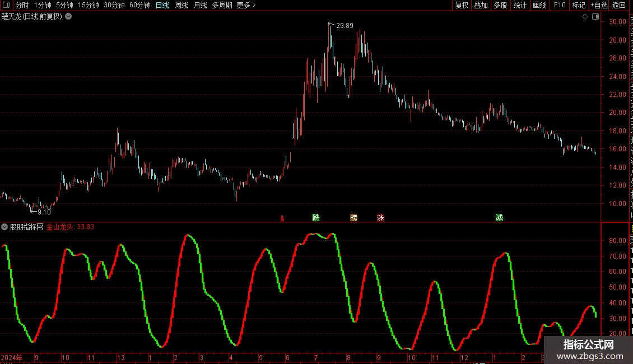The height and width of the screenshot is (364, 633).
Task: Click the 楚天龙(日线.前复权) chart title
Action: 32,16
